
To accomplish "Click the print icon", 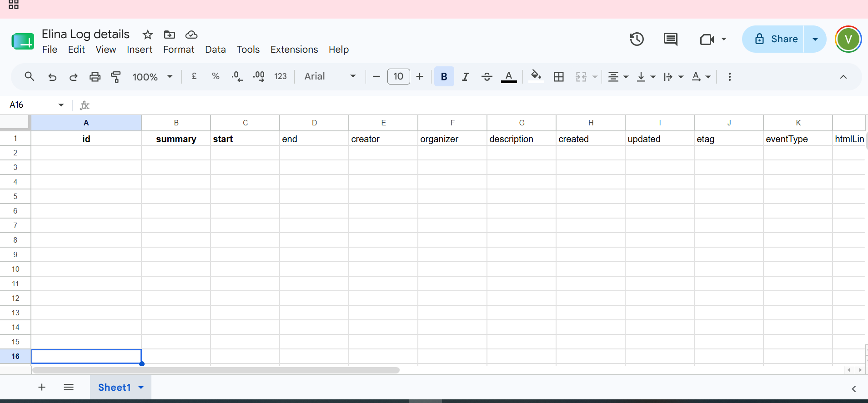I will tap(95, 77).
